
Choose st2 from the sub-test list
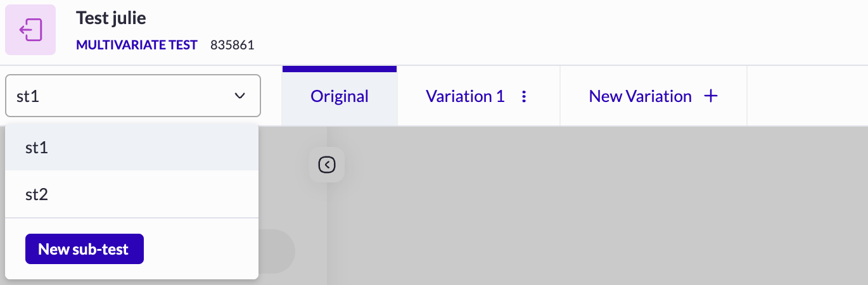[132, 194]
